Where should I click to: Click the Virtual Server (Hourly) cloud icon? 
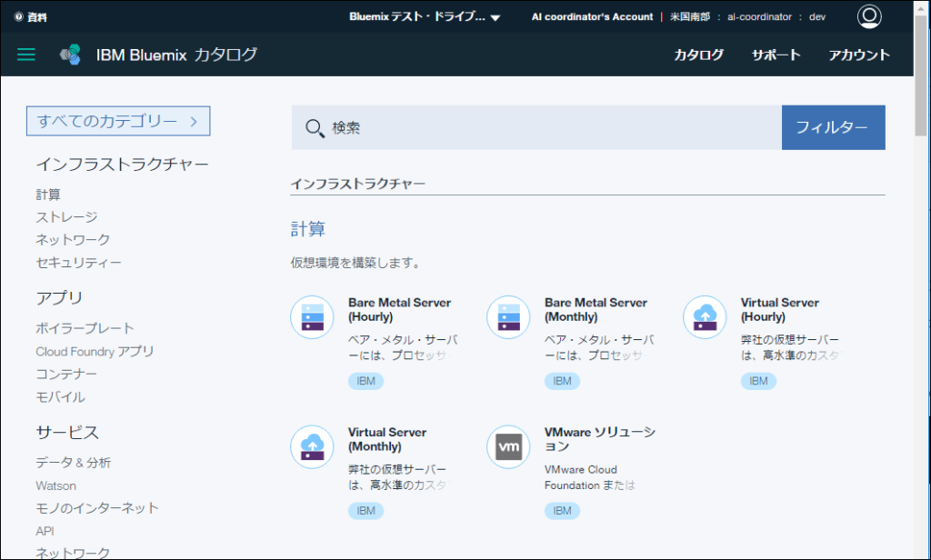pyautogui.click(x=705, y=317)
